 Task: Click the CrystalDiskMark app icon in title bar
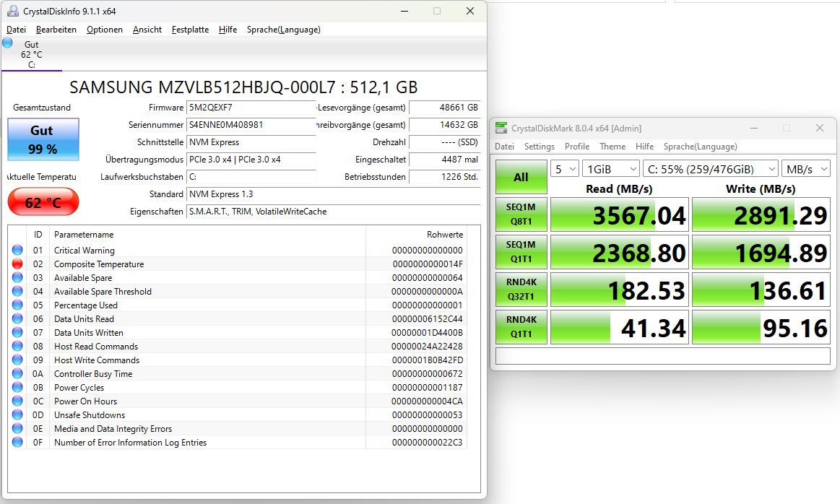tap(501, 128)
